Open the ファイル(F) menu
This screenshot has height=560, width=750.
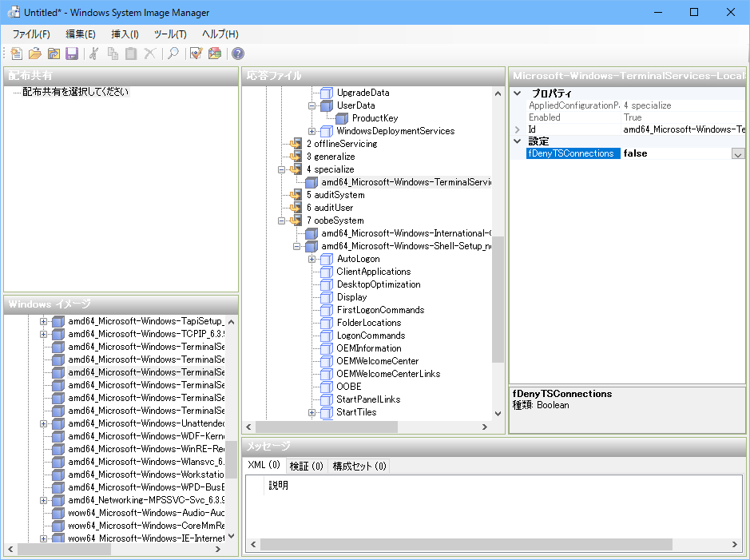(31, 34)
